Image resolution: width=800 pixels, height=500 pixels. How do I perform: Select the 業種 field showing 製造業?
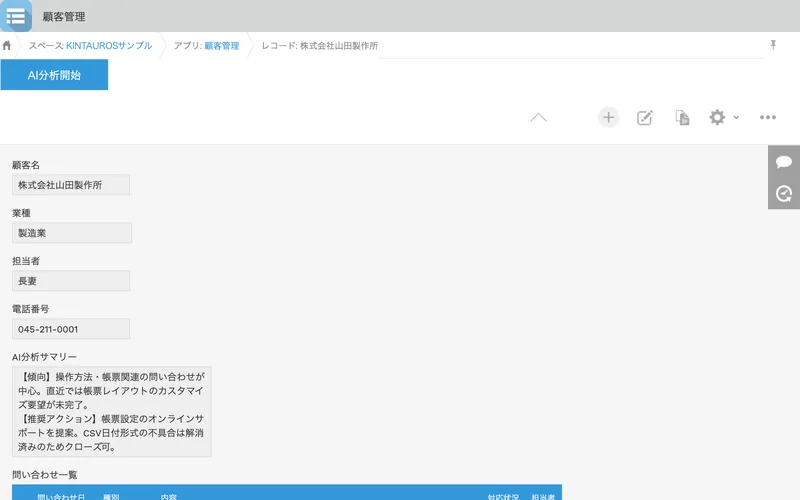click(x=72, y=233)
